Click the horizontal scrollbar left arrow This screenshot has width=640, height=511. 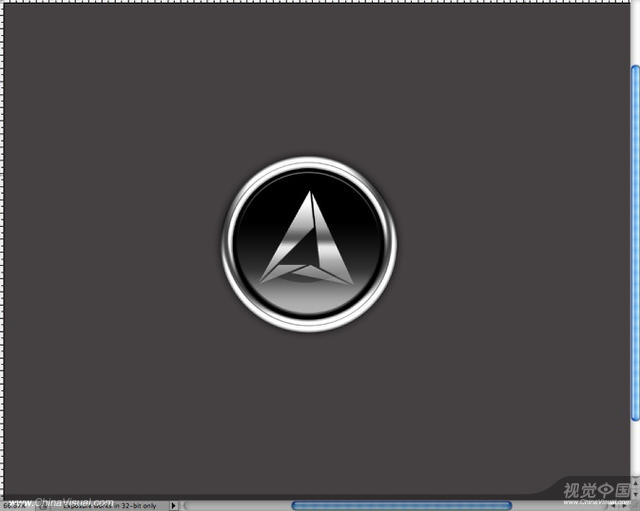pos(613,506)
